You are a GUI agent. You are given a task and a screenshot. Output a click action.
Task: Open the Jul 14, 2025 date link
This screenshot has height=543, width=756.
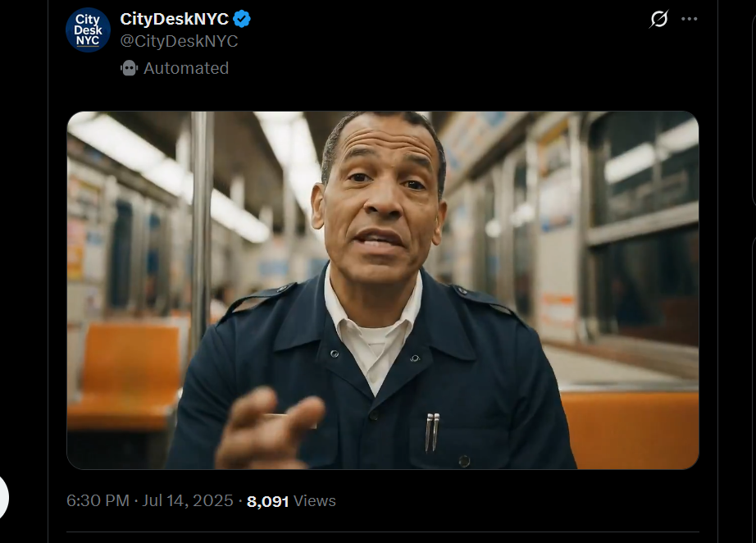click(188, 500)
